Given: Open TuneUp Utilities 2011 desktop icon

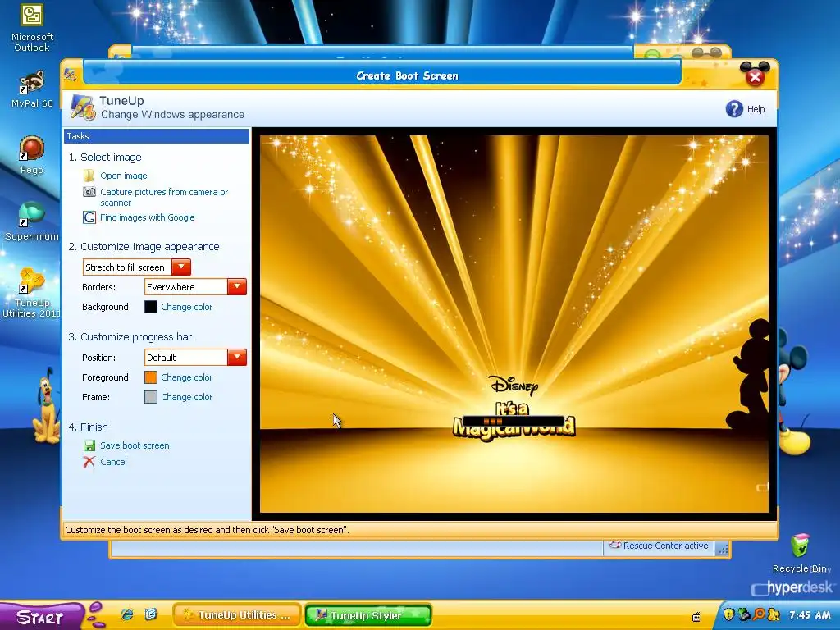Looking at the screenshot, I should (x=32, y=294).
